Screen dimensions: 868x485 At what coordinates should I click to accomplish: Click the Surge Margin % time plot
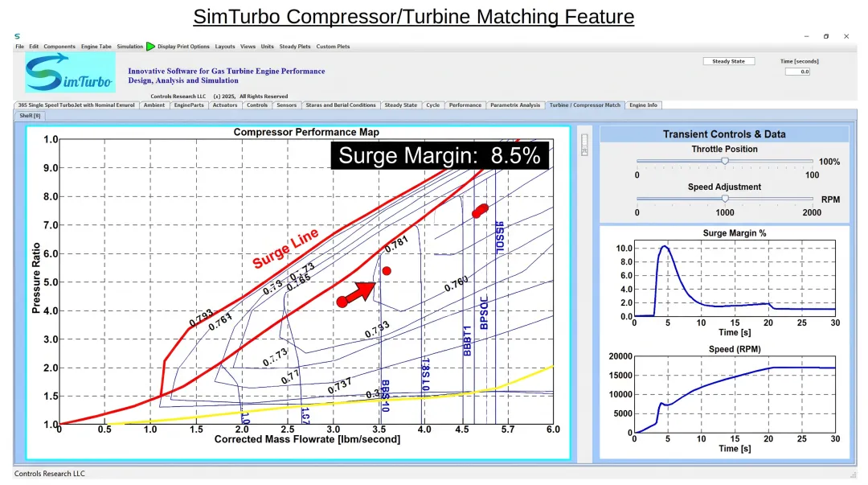point(735,278)
